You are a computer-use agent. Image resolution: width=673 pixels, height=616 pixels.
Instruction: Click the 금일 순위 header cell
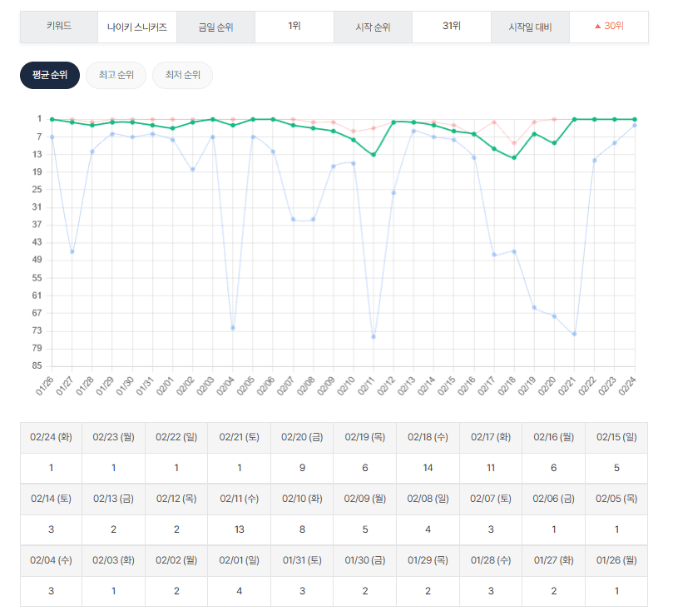pyautogui.click(x=215, y=27)
